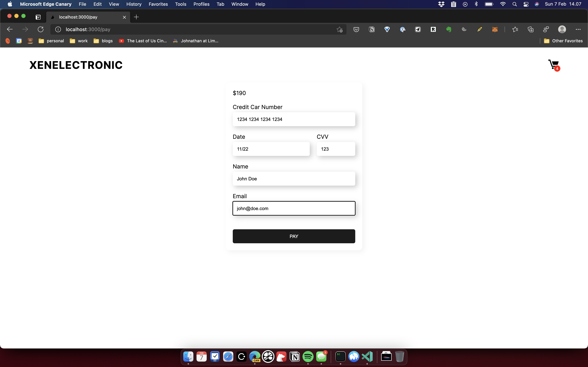Open the Favorites menu
The height and width of the screenshot is (367, 588).
click(158, 4)
